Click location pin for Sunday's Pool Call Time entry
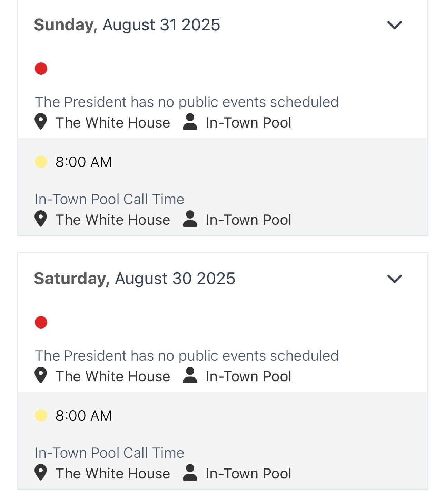The height and width of the screenshot is (504, 445). [x=41, y=219]
